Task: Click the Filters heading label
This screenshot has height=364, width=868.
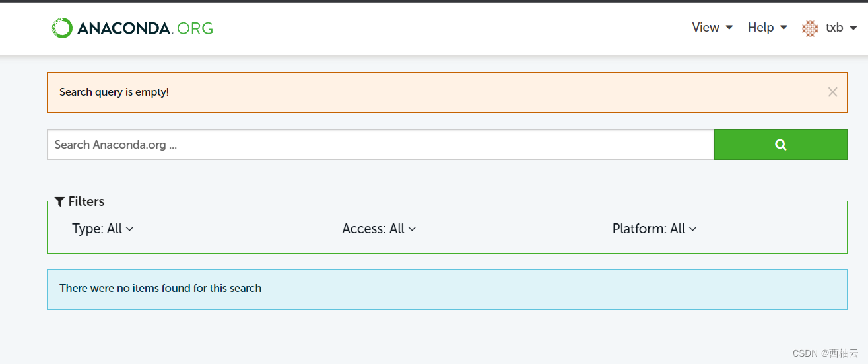Action: 86,201
